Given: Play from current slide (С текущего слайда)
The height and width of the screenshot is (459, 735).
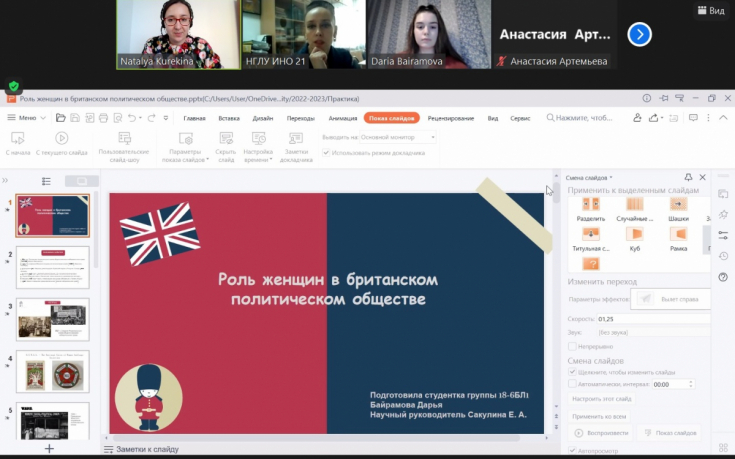Looking at the screenshot, I should [61, 143].
